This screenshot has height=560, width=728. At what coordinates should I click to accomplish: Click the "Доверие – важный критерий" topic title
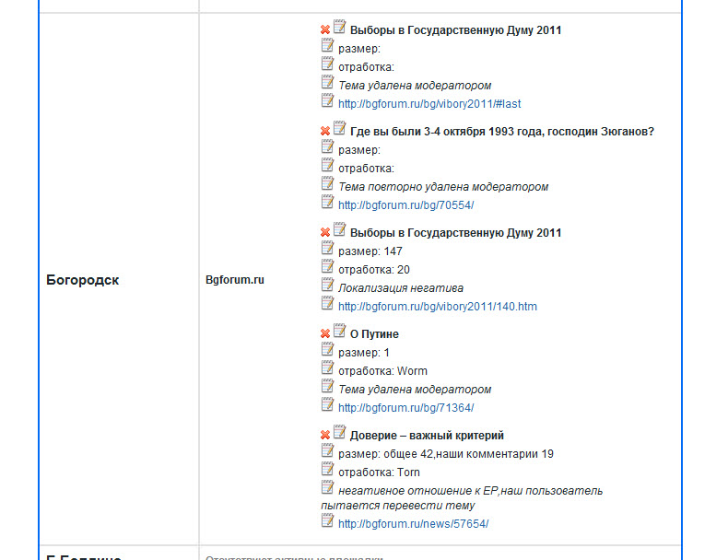coord(427,436)
